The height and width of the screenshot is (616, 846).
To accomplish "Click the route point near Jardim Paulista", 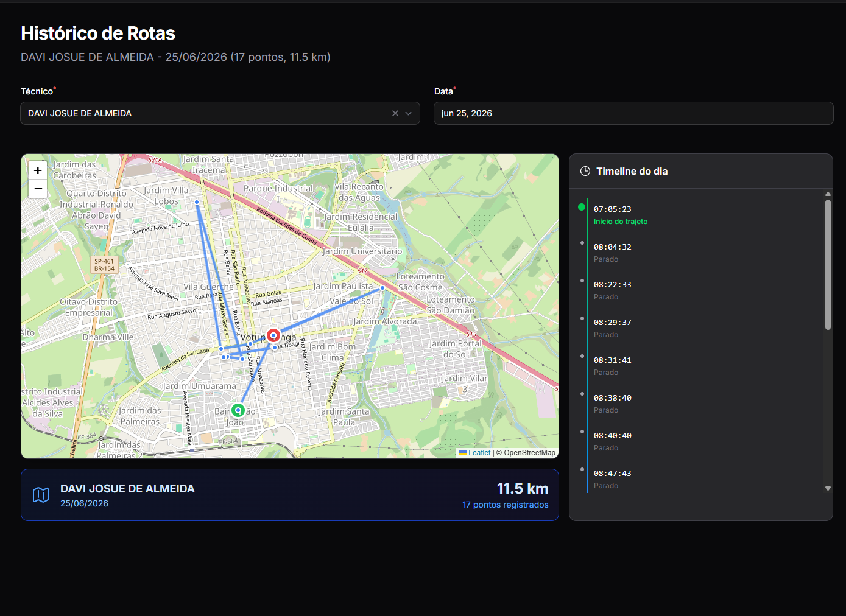I will pyautogui.click(x=382, y=288).
